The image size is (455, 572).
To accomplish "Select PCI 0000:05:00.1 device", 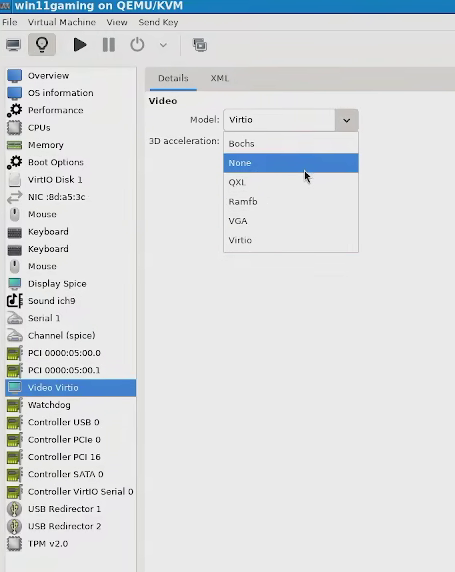I will coord(71,370).
